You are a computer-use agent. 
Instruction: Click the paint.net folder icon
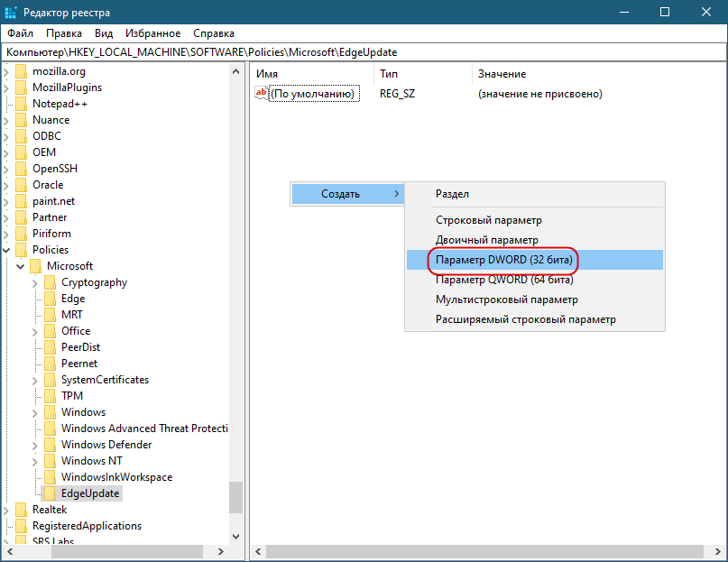pyautogui.click(x=21, y=201)
